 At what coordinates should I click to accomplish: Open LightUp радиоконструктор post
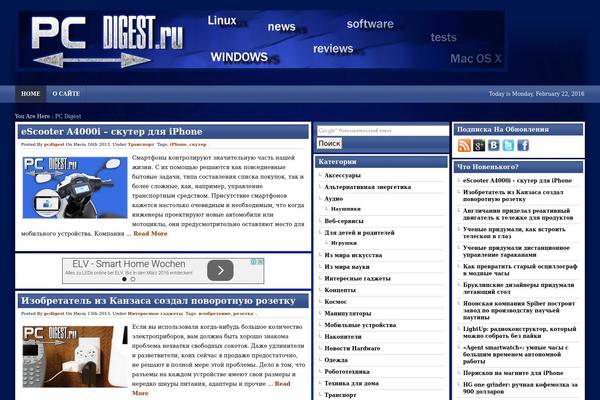pyautogui.click(x=519, y=333)
